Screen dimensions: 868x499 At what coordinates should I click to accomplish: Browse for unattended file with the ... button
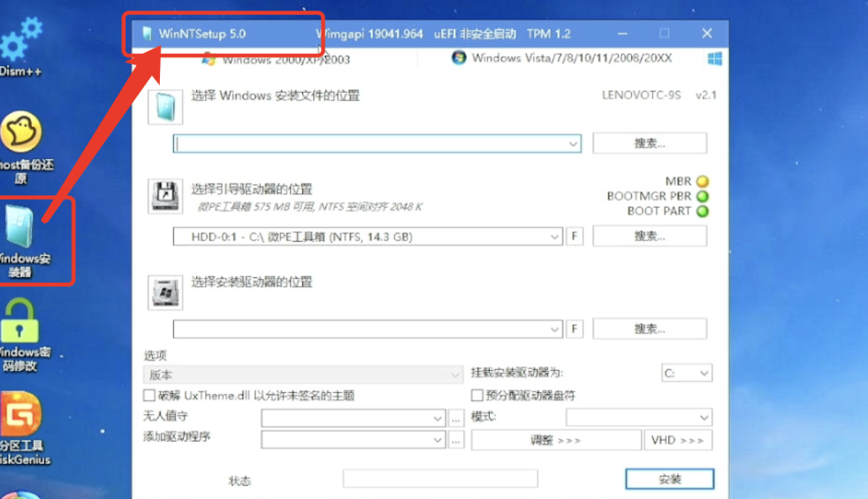click(455, 419)
